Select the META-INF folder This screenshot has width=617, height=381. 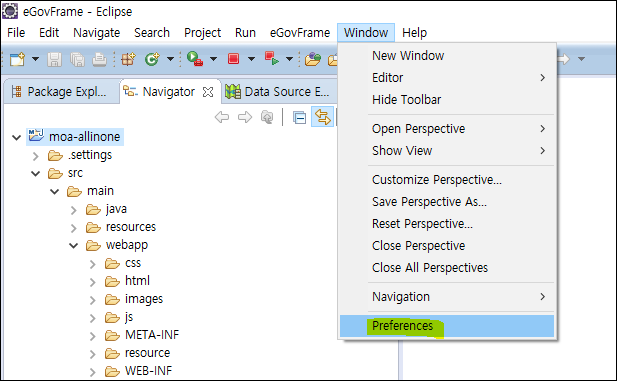point(142,335)
